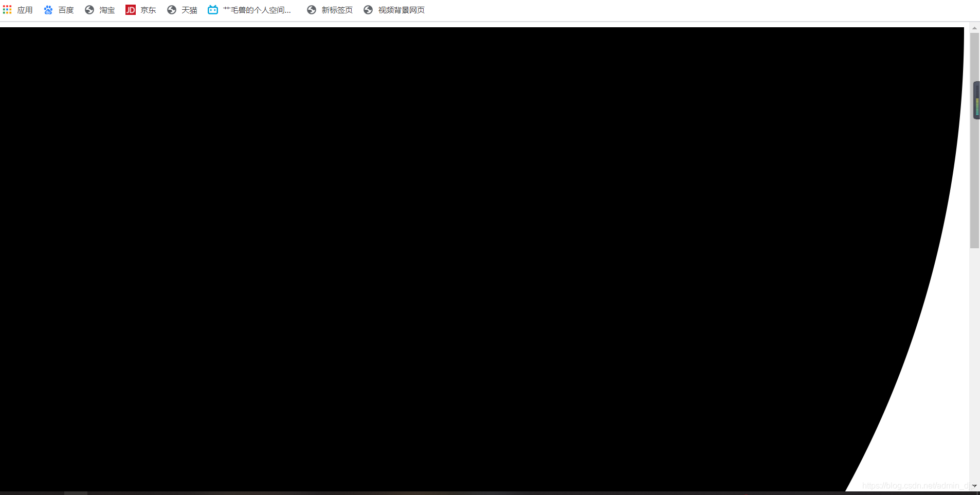This screenshot has height=495, width=980.
Task: Open the 淘宝 bookmark
Action: coord(107,10)
